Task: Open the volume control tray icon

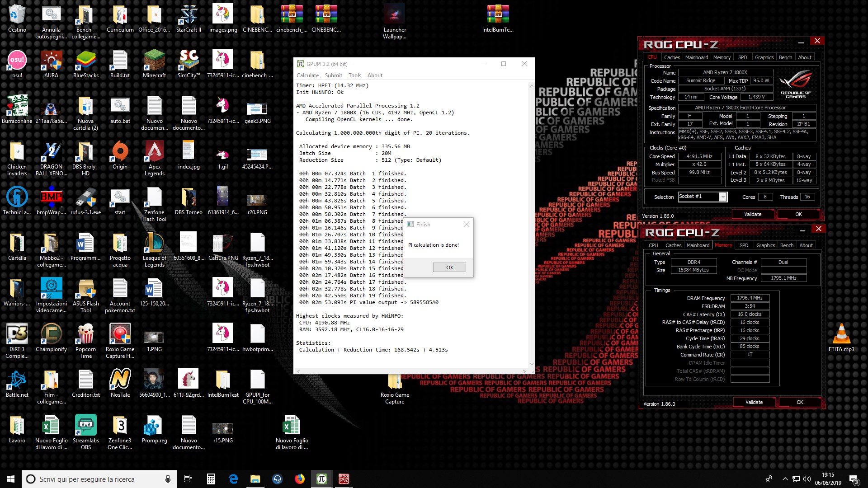Action: pyautogui.click(x=807, y=479)
